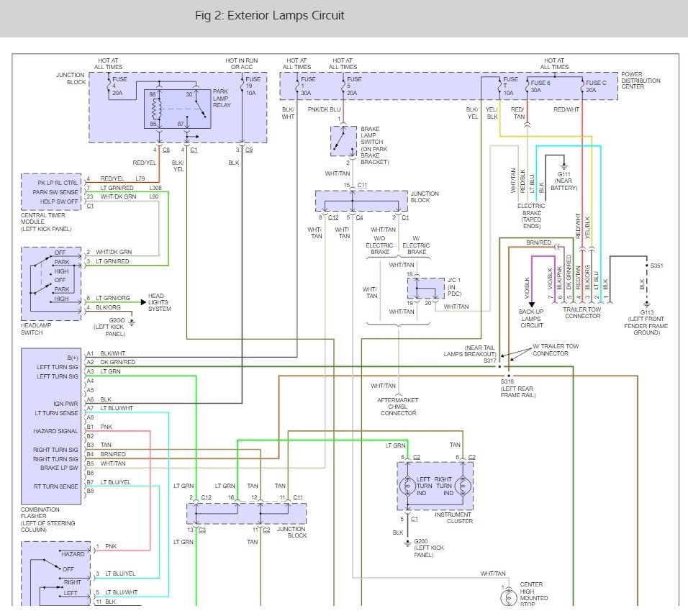Click the 'B(+)' pin label
Viewport: 688px width, 616px height.
[x=73, y=358]
